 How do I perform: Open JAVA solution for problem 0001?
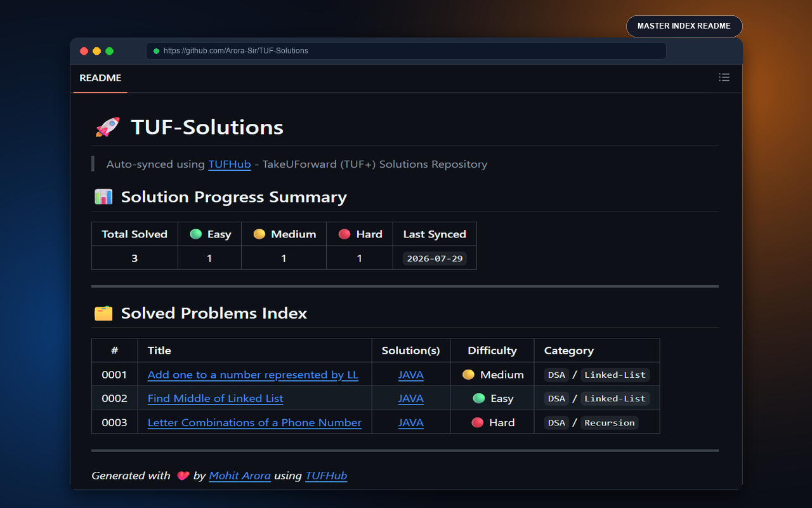411,375
